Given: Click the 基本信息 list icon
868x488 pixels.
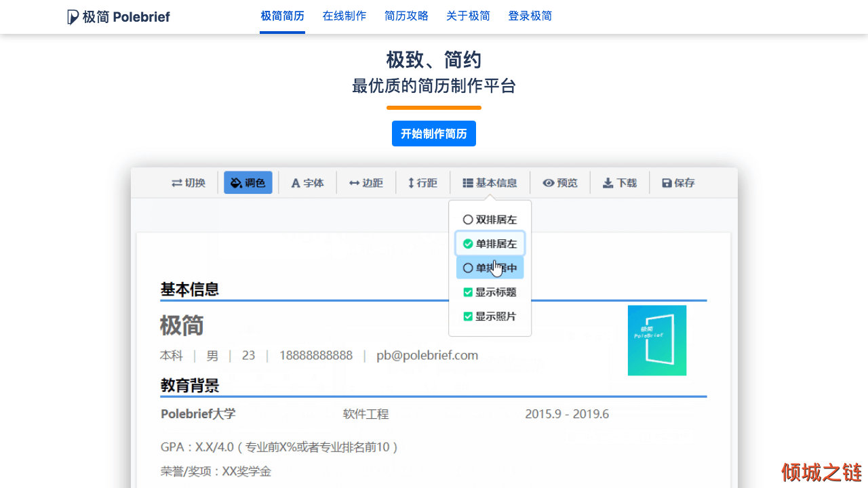Looking at the screenshot, I should [468, 183].
